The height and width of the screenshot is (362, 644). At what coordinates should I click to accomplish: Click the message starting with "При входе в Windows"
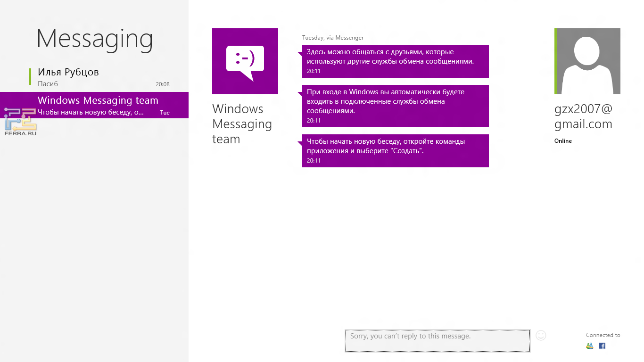(395, 106)
